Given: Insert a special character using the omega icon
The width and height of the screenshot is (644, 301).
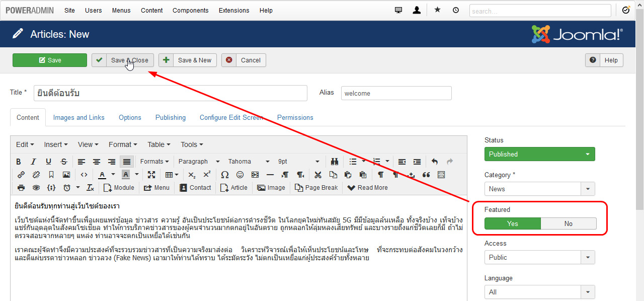Looking at the screenshot, I should (224, 175).
